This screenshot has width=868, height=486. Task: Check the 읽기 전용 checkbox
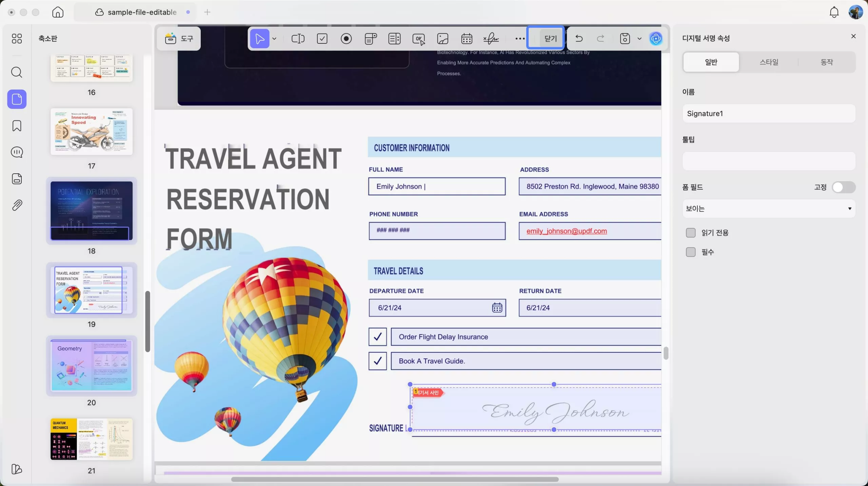point(690,233)
